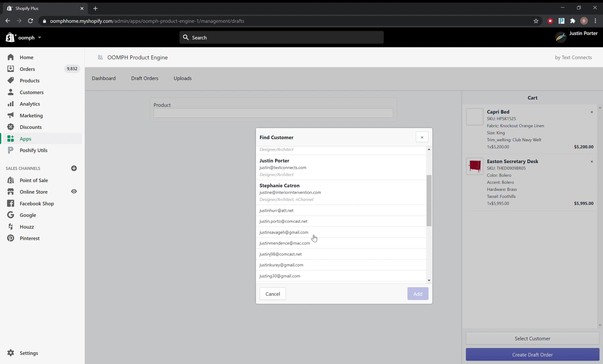The image size is (603, 364).
Task: Bookmark this page with star icon
Action: pyautogui.click(x=536, y=21)
